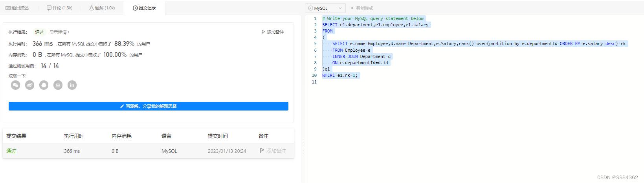644x183 pixels.
Task: Click the rank() over subquery line 5
Action: pyautogui.click(x=479, y=43)
